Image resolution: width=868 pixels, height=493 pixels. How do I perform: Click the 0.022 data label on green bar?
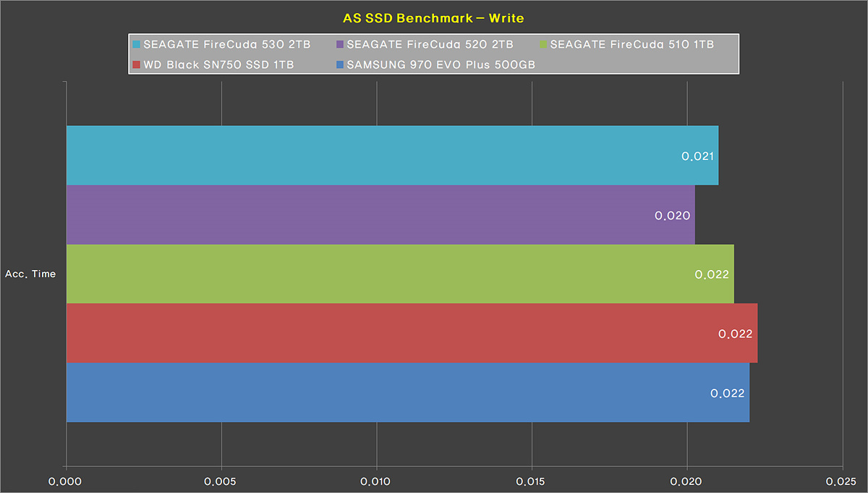tap(712, 275)
